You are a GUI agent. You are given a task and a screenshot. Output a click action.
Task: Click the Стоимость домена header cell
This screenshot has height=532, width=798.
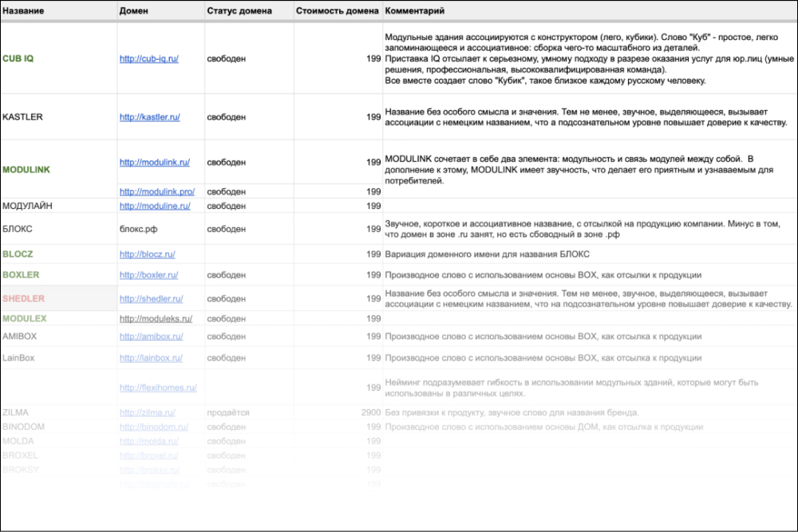[x=337, y=11]
